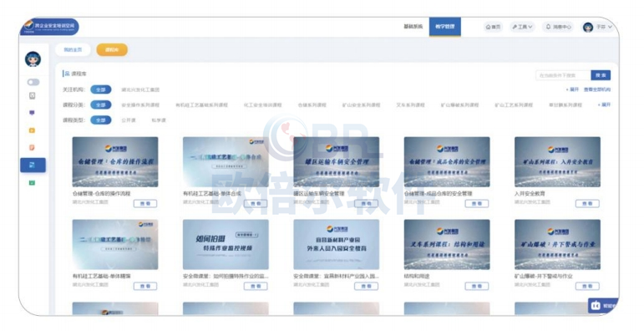Click 查看 for 入井安全教育
The image size is (644, 331).
pyautogui.click(x=587, y=204)
